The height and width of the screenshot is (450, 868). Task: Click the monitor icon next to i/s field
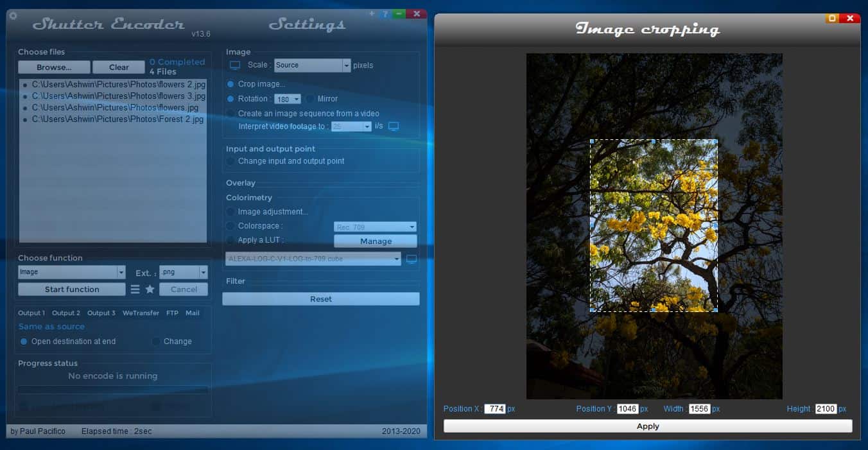tap(394, 126)
